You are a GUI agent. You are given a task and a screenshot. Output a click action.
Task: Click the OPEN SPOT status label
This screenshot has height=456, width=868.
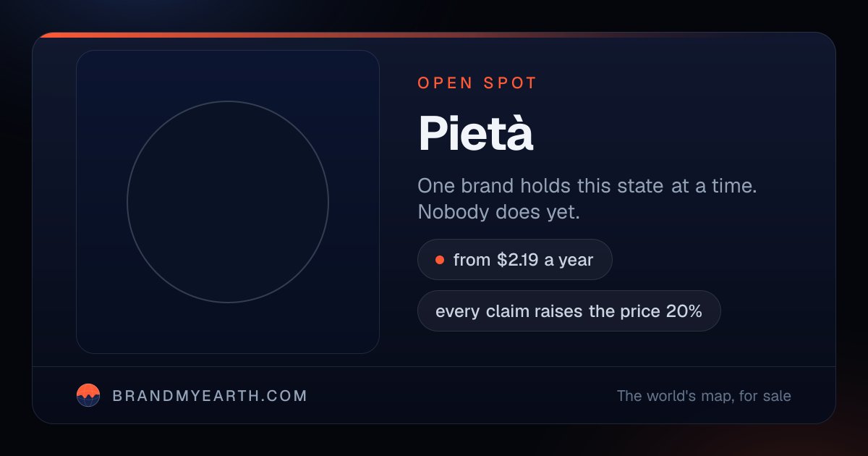(477, 83)
